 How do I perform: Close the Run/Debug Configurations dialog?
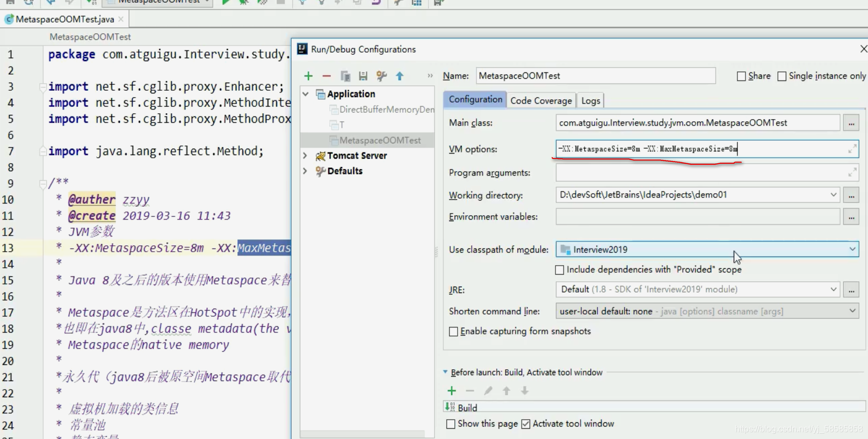coord(863,49)
